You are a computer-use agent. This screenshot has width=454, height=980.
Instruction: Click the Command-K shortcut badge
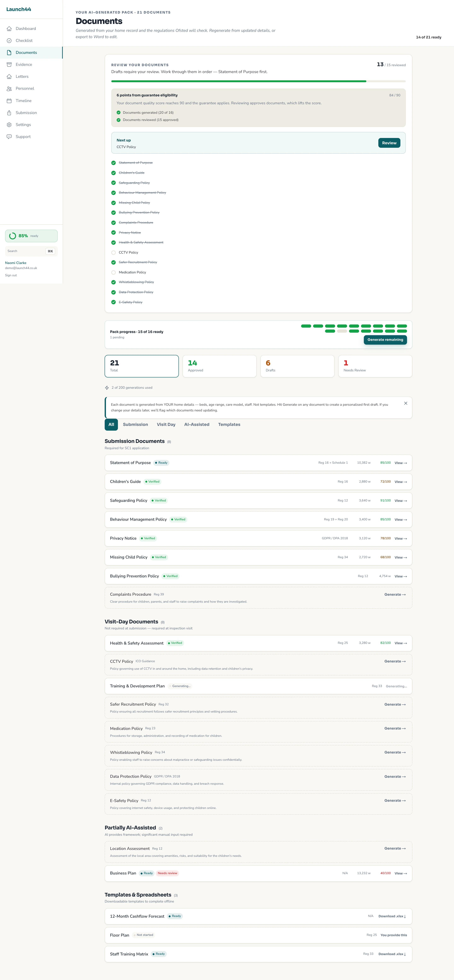point(50,251)
